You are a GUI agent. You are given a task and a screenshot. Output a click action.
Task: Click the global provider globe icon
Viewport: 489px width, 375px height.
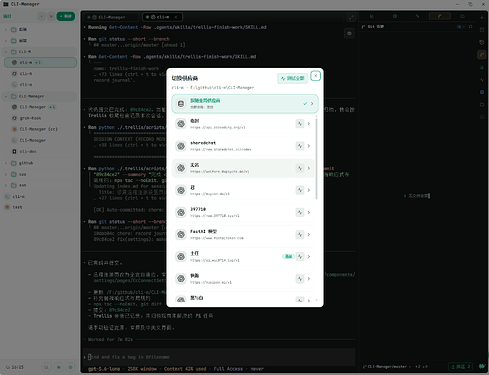coord(181,104)
